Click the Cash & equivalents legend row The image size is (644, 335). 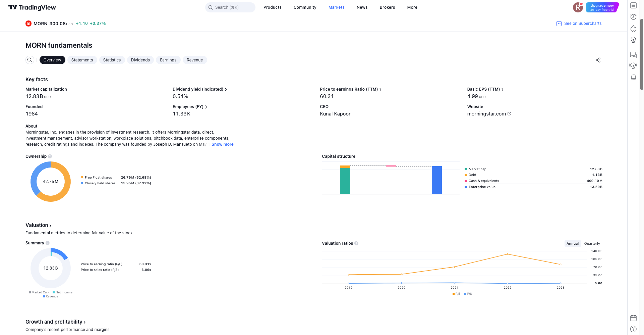coord(533,181)
